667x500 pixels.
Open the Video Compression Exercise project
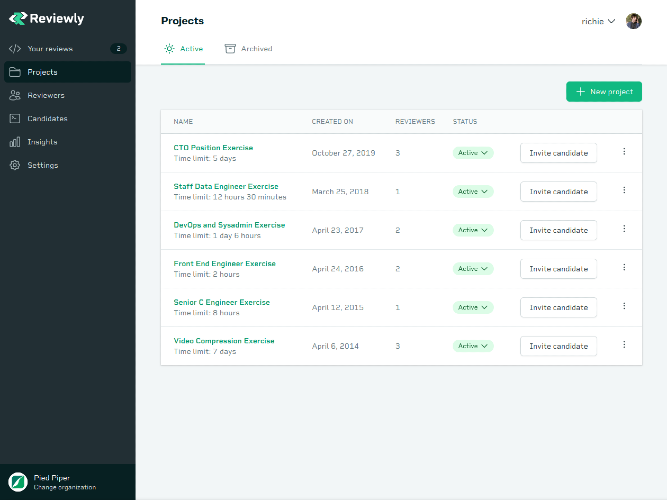pyautogui.click(x=224, y=341)
